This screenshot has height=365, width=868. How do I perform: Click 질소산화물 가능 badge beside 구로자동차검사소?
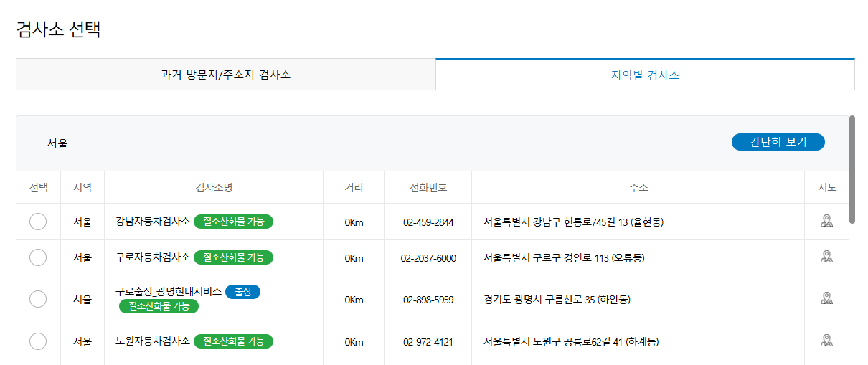(233, 257)
